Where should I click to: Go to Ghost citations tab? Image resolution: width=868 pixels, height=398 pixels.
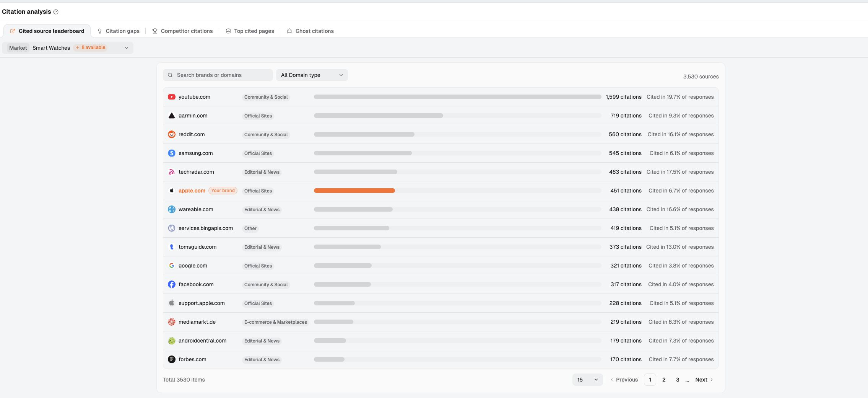[310, 31]
